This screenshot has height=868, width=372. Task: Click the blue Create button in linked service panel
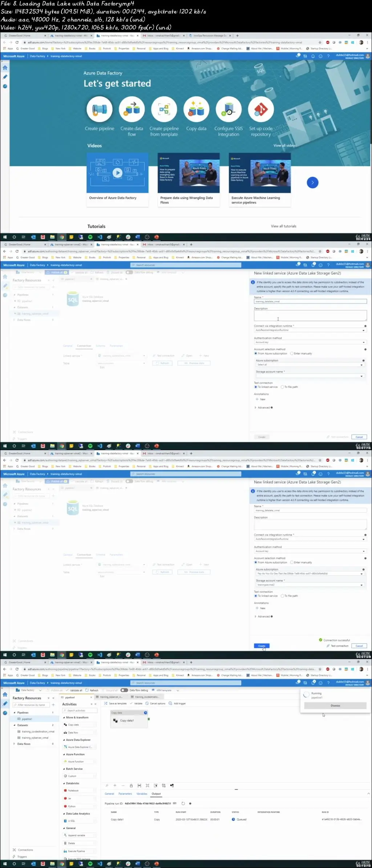pyautogui.click(x=262, y=646)
